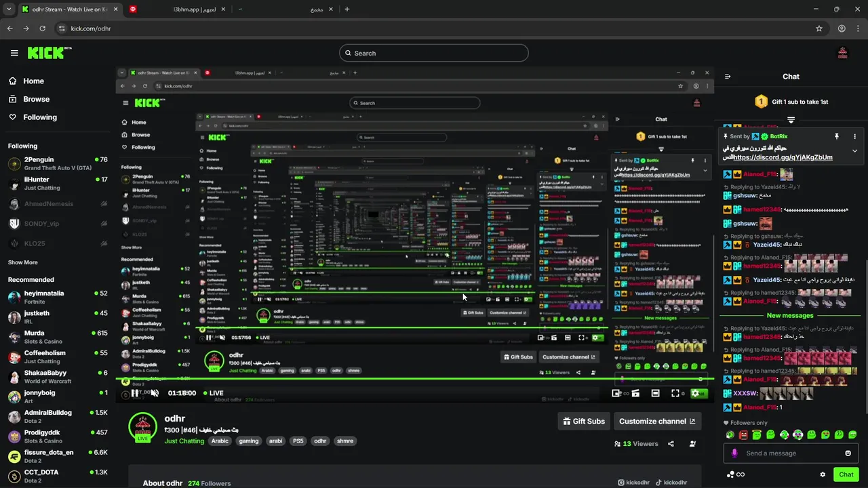The width and height of the screenshot is (868, 488).
Task: Select the red angry face emote
Action: coord(743,434)
